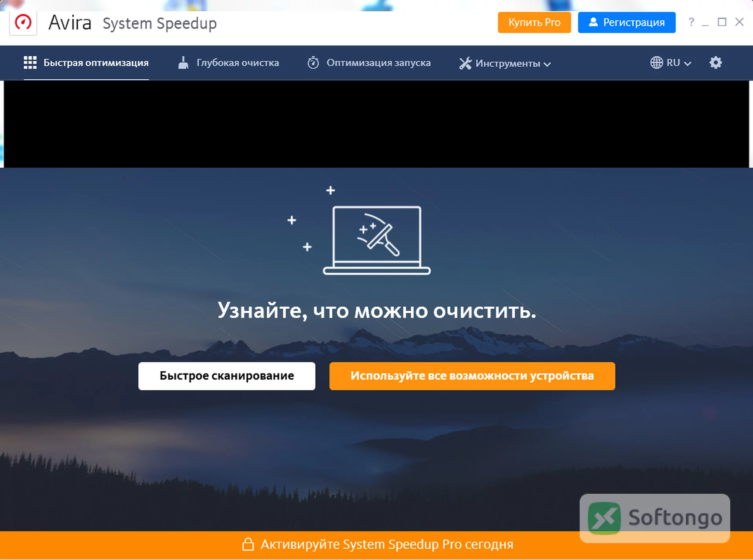Click the Регистрация button

pyautogui.click(x=626, y=22)
